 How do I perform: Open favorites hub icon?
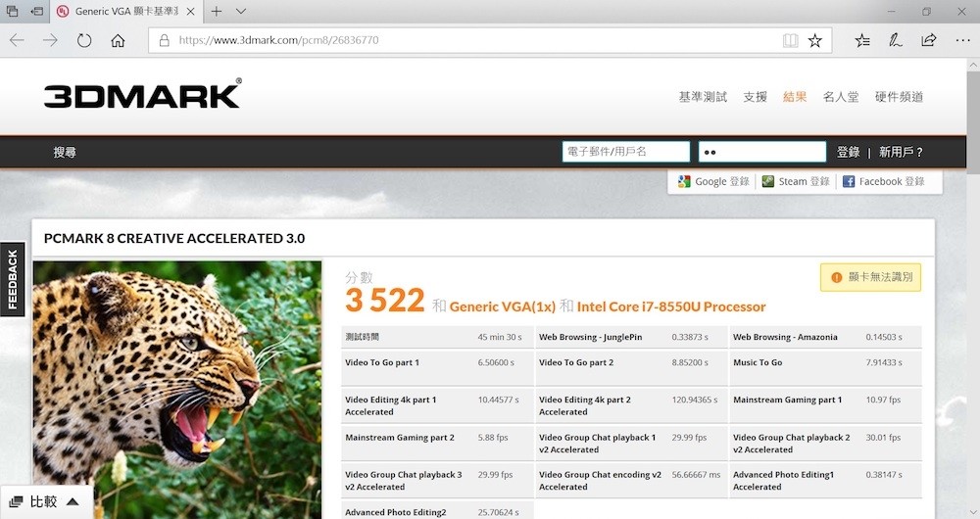tap(862, 40)
